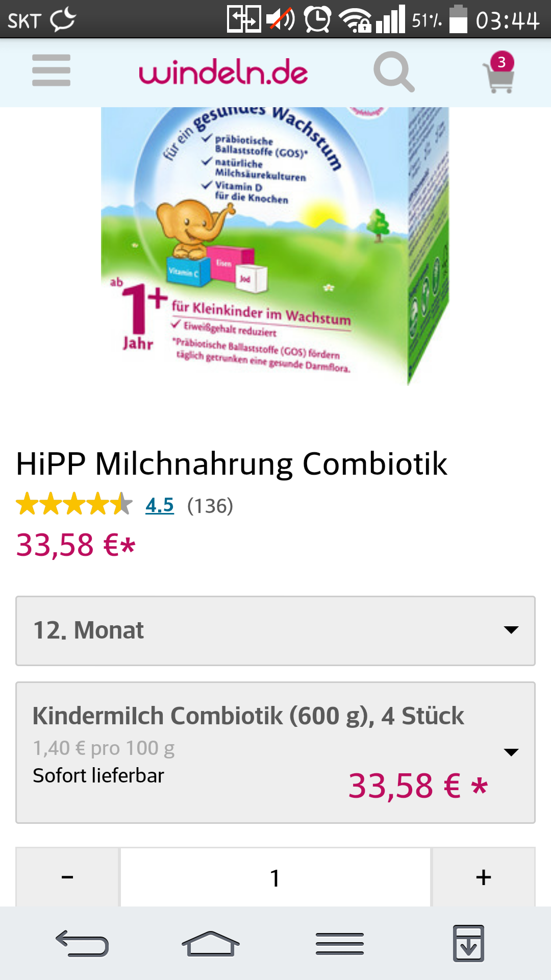Decrease quantity with the minus button

[67, 877]
